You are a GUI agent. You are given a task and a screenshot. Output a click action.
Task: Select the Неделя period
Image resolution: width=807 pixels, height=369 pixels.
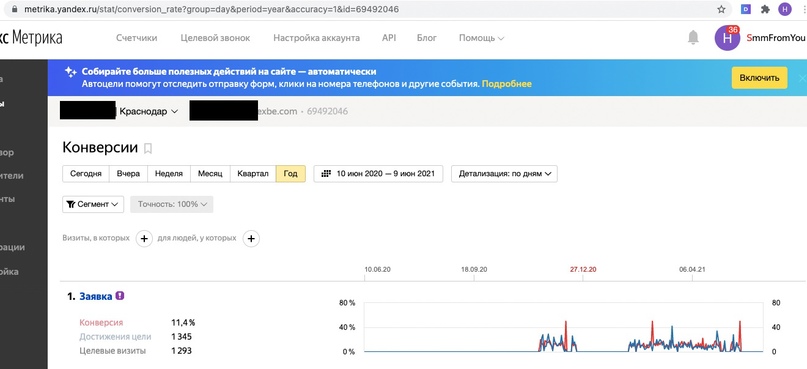click(169, 173)
